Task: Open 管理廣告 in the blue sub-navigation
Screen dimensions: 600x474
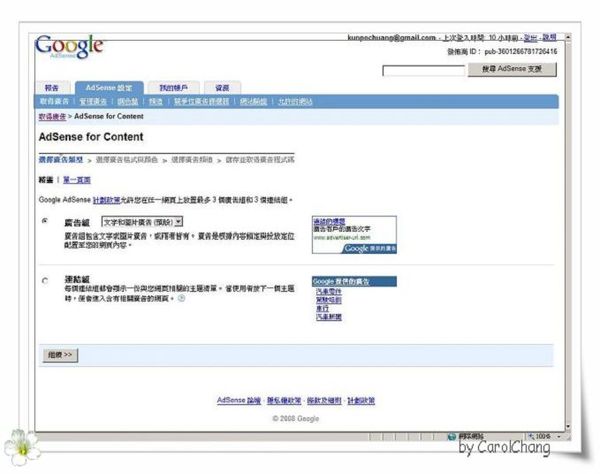Action: pyautogui.click(x=93, y=101)
